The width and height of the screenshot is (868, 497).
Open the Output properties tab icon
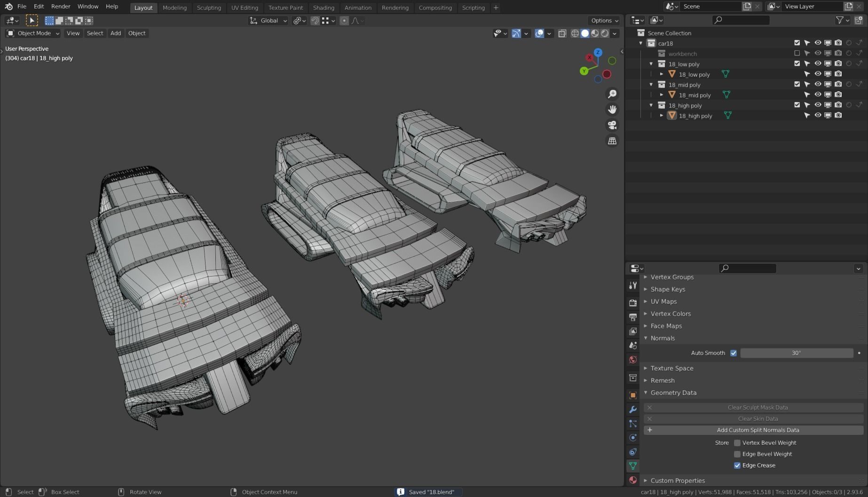(x=633, y=317)
